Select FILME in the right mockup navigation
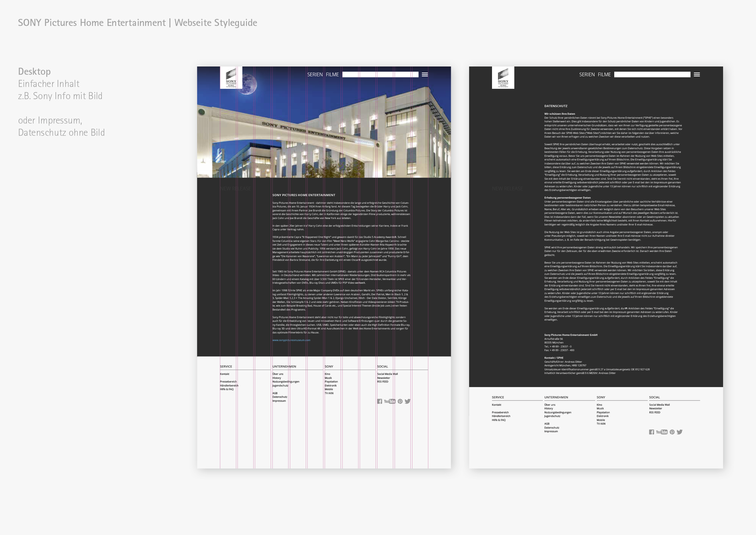This screenshot has width=756, height=535. [x=604, y=74]
